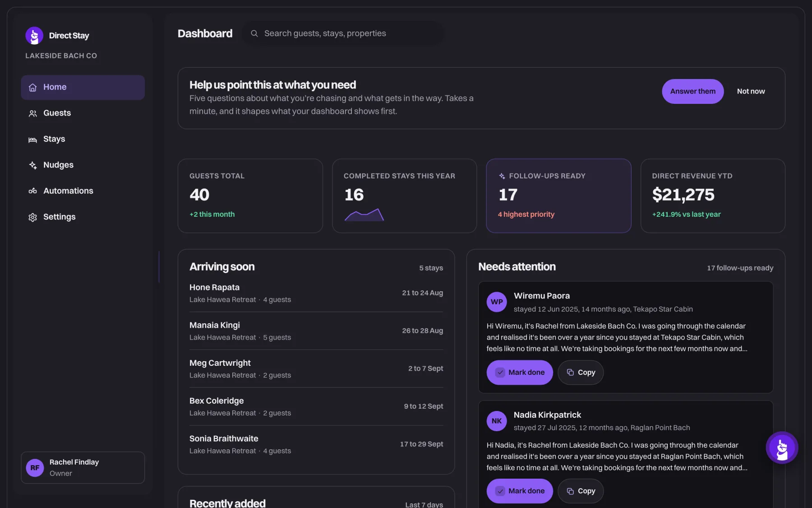Screen dimensions: 812x508
Task: Click the Guests people icon in sidebar
Action: pyautogui.click(x=32, y=113)
